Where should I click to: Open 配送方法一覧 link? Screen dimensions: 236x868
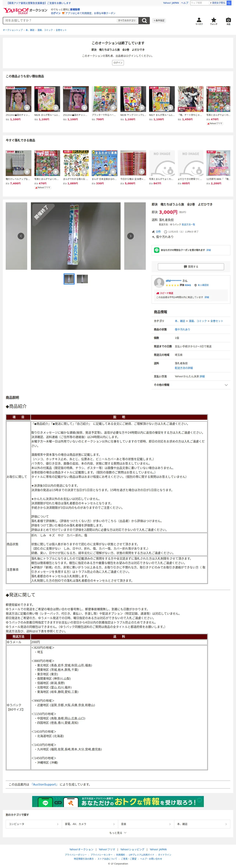(x=188, y=224)
